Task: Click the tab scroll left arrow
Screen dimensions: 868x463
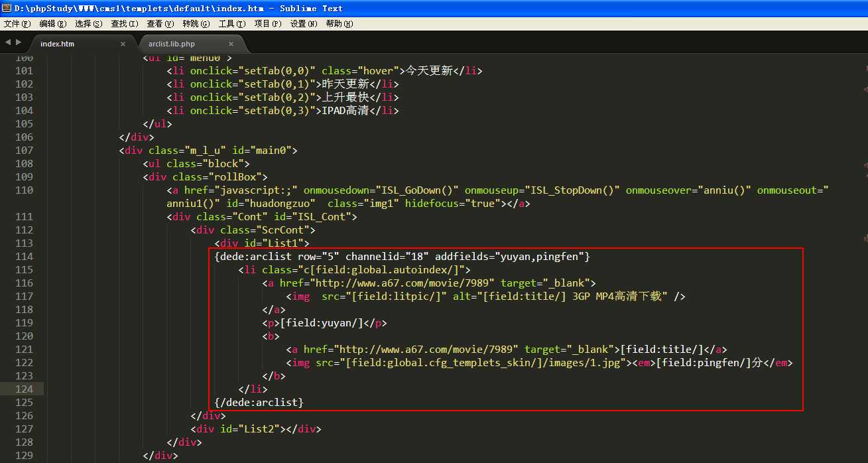Action: (7, 42)
